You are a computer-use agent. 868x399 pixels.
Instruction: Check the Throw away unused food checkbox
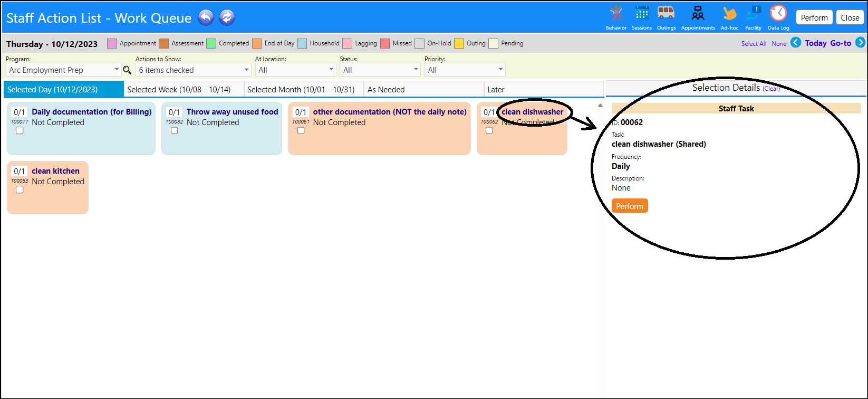pos(175,130)
